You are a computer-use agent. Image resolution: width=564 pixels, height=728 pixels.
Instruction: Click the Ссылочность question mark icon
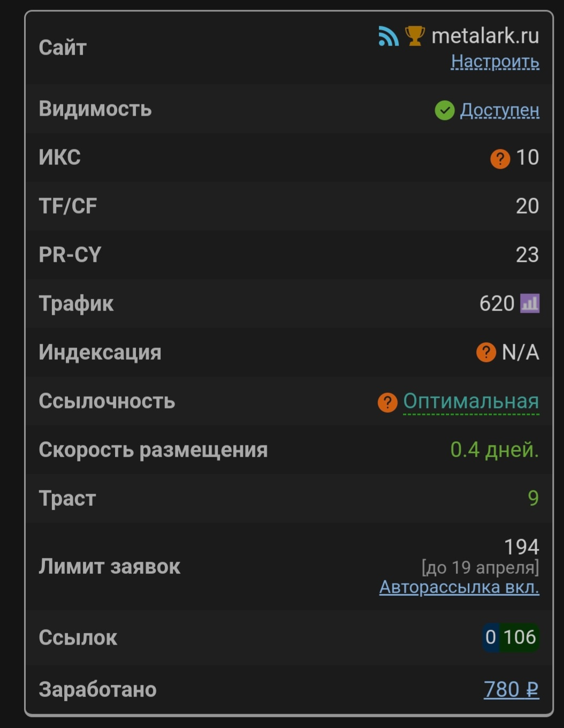tap(387, 402)
